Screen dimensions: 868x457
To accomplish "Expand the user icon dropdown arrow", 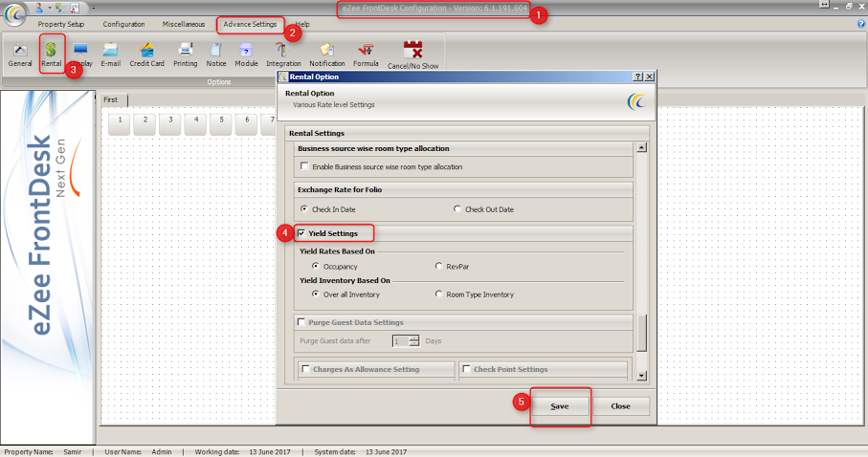I will point(49,9).
